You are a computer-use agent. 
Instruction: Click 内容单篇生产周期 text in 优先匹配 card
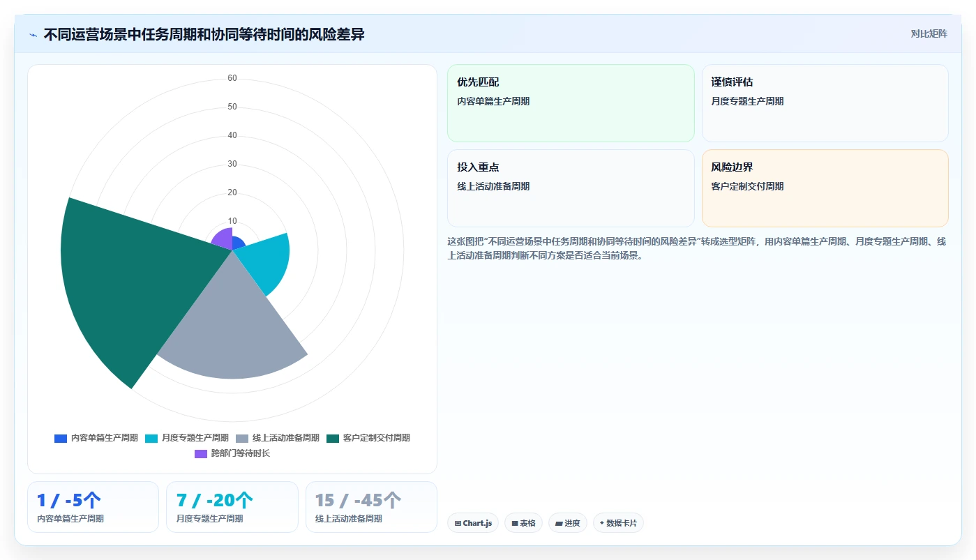[x=493, y=101]
